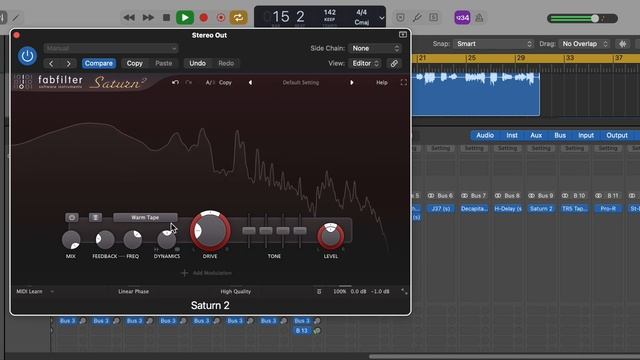Click the large red DRIVE knob

[210, 231]
